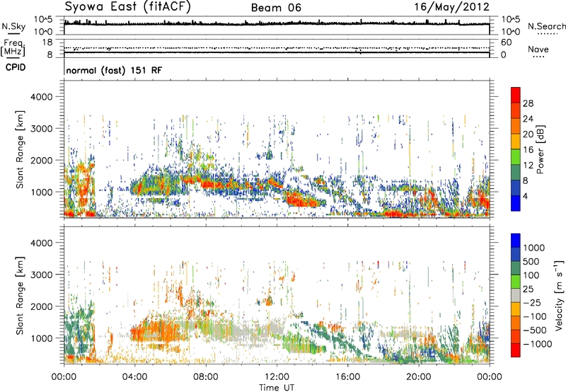Click the sky noise trace in the top panel
The image size is (566, 392).
point(277,24)
